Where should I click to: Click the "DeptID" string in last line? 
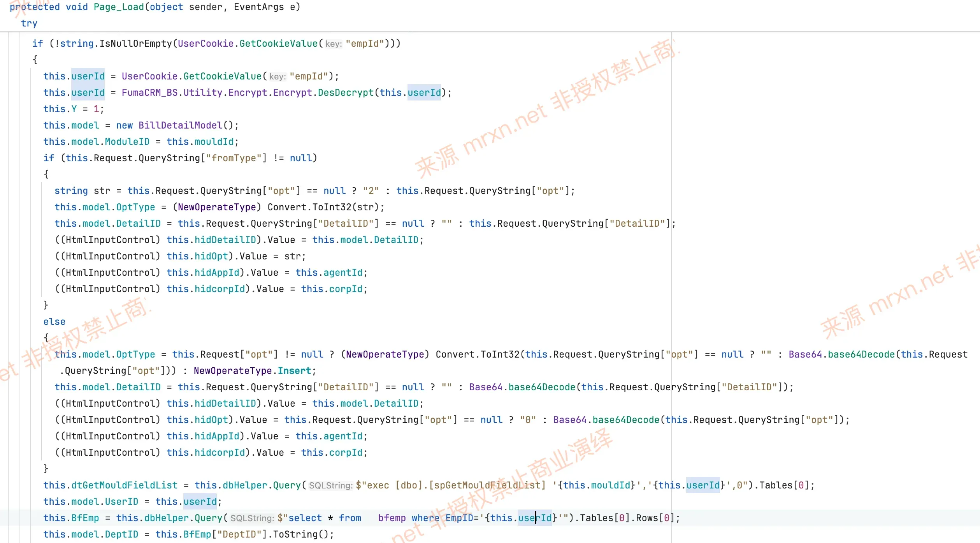tap(239, 534)
